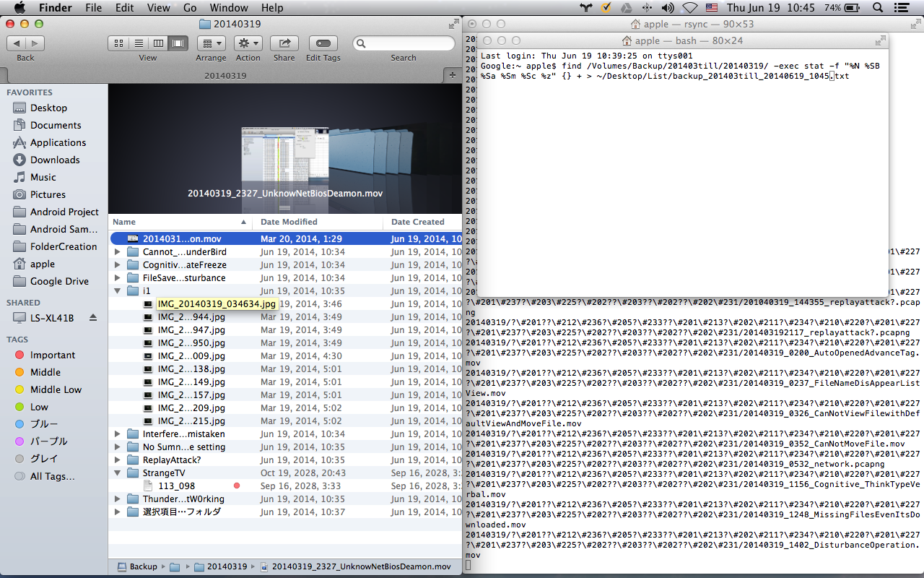Open the Action gear dropdown
The width and height of the screenshot is (924, 578).
tap(248, 43)
